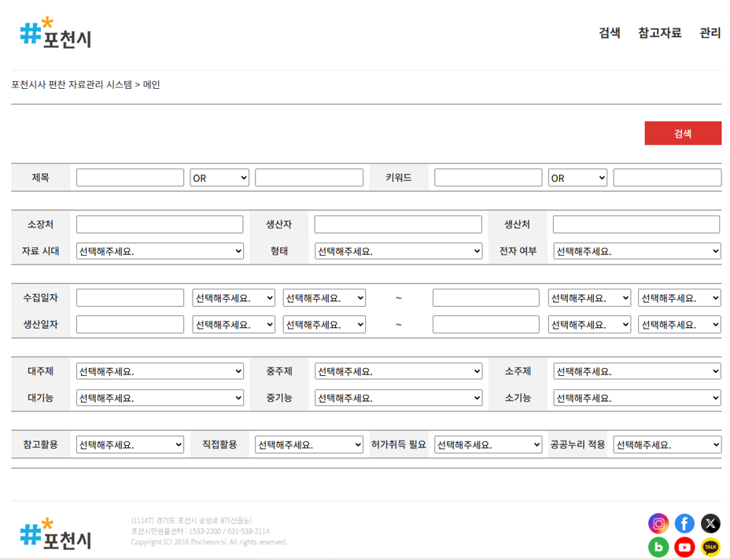Open the 형태 select box
Image resolution: width=730 pixels, height=560 pixels.
click(398, 251)
